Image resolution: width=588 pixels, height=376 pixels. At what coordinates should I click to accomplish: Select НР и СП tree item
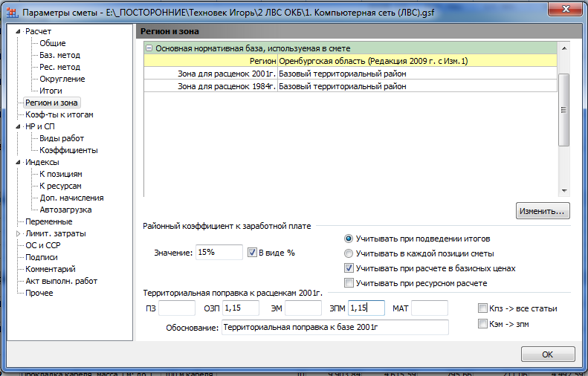click(39, 127)
